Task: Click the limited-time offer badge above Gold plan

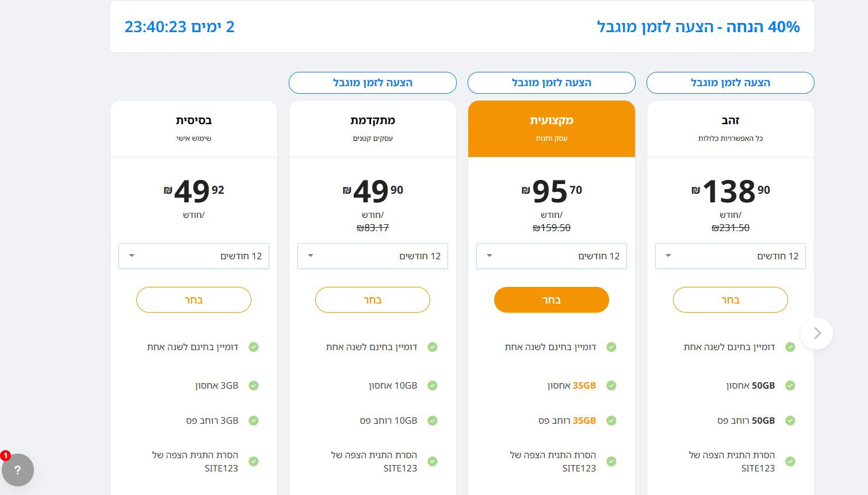Action: 730,83
